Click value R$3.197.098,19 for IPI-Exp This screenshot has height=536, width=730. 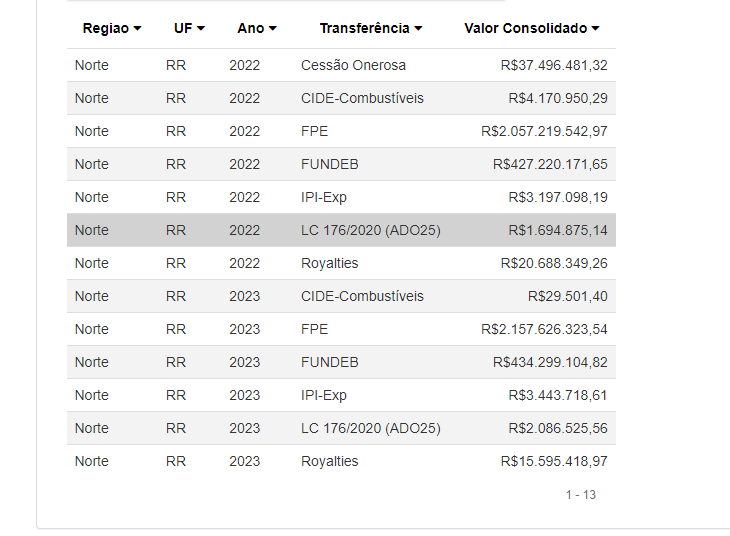tap(558, 197)
